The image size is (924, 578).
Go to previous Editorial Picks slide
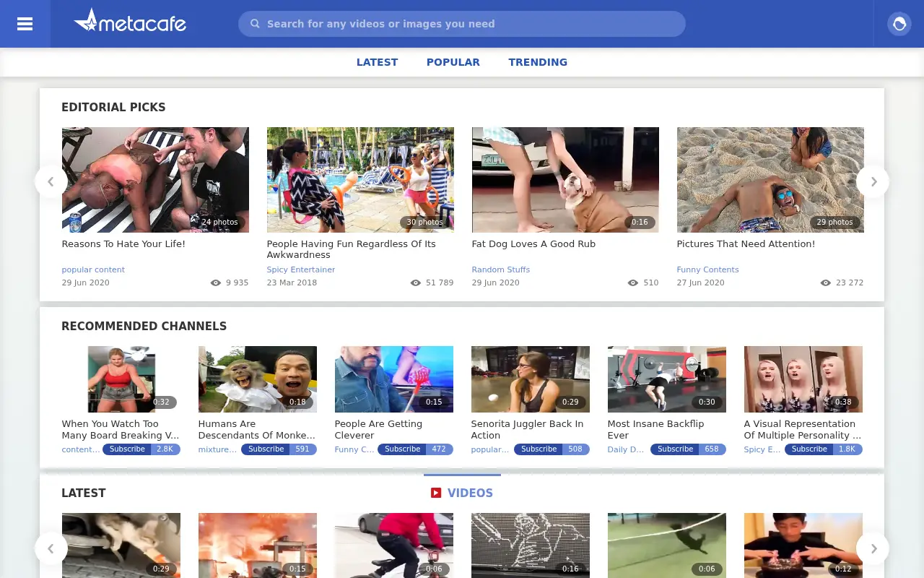click(x=51, y=181)
